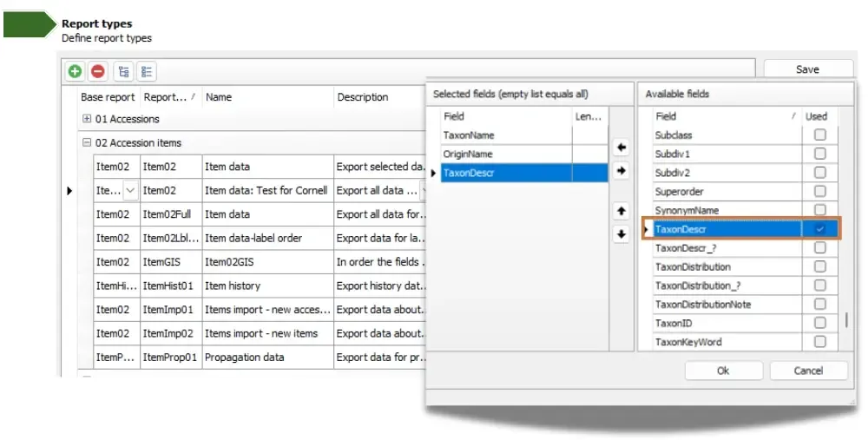Click the red remove report type icon
This screenshot has width=868, height=440.
(98, 71)
